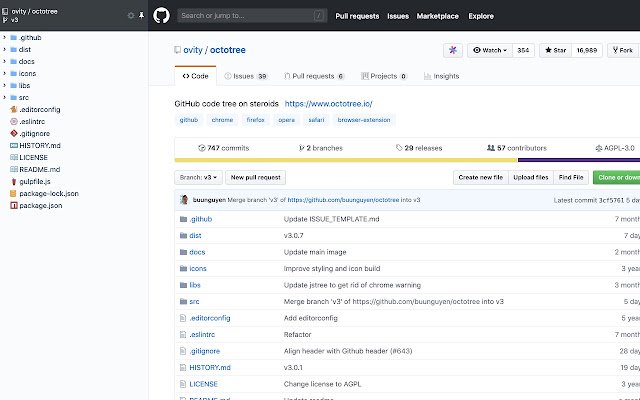Click the New pull request button

pyautogui.click(x=256, y=177)
